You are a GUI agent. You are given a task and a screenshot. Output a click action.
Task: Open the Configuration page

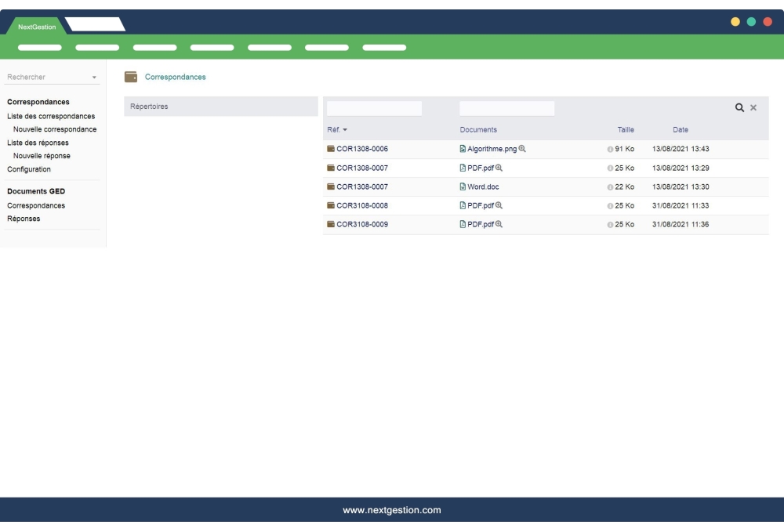[28, 169]
